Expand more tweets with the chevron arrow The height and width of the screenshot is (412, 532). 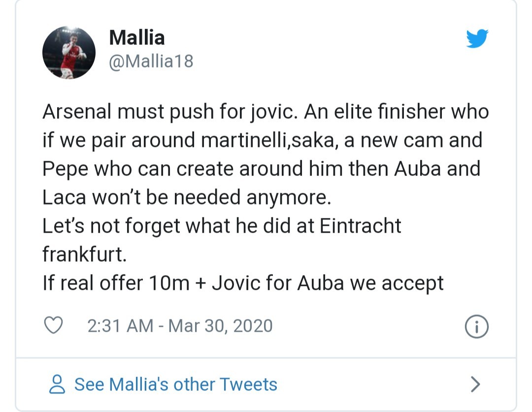click(474, 384)
